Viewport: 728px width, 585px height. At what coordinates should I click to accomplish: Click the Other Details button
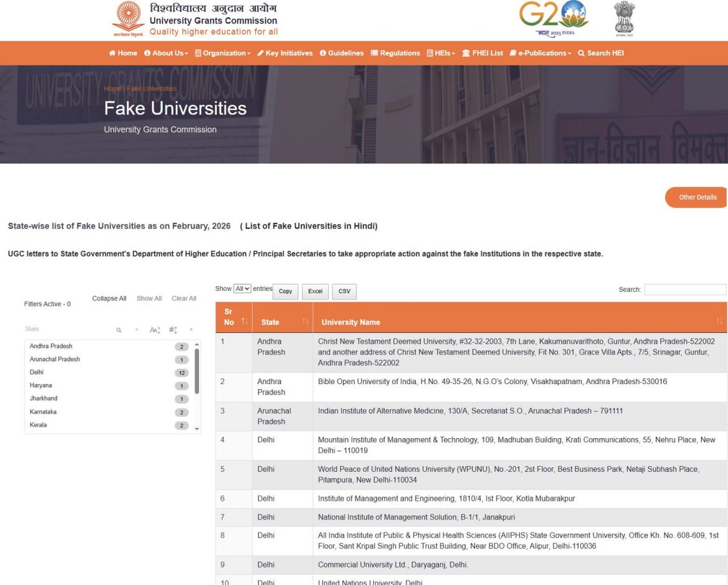[x=696, y=197]
